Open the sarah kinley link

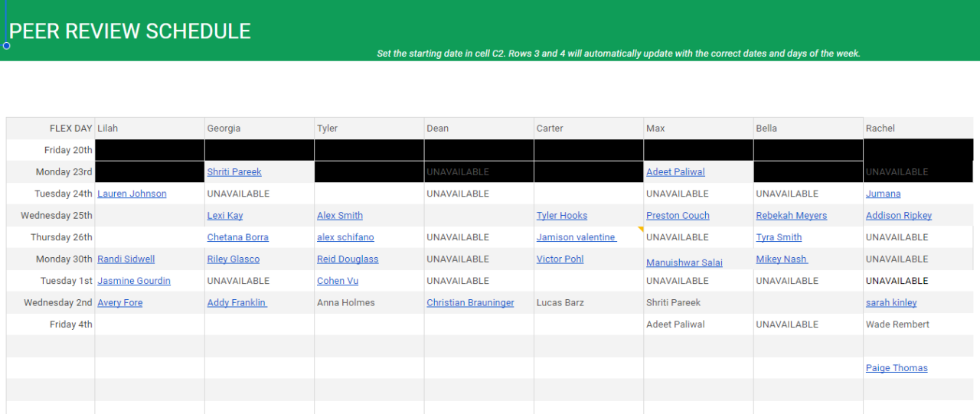pyautogui.click(x=891, y=303)
